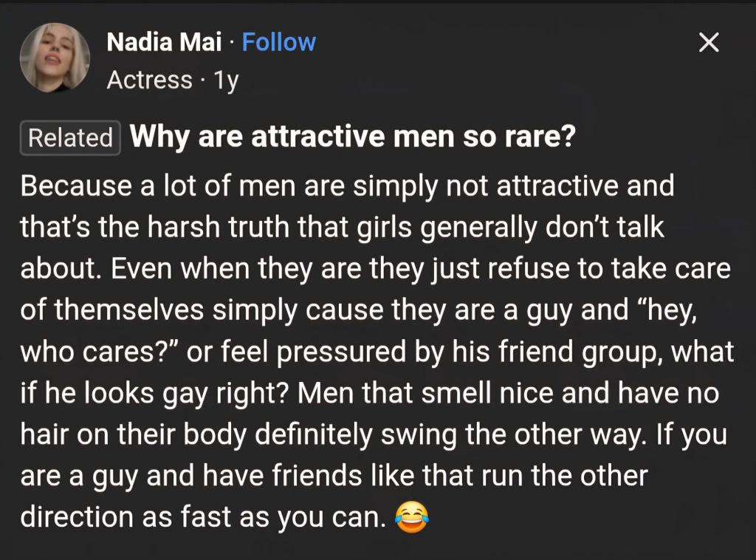The width and height of the screenshot is (756, 560).
Task: Open Nadia Mai's profile picture
Action: [x=55, y=58]
